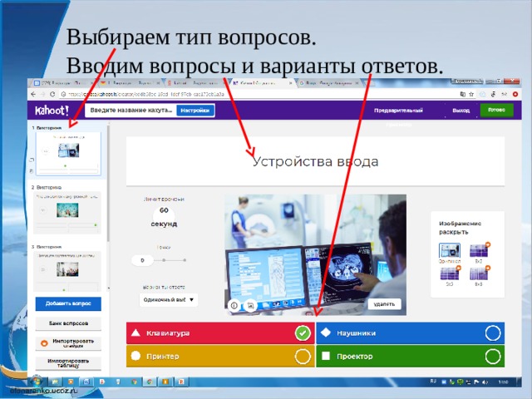Click the diamond shape on Наушники answer
The image size is (532, 399).
326,332
